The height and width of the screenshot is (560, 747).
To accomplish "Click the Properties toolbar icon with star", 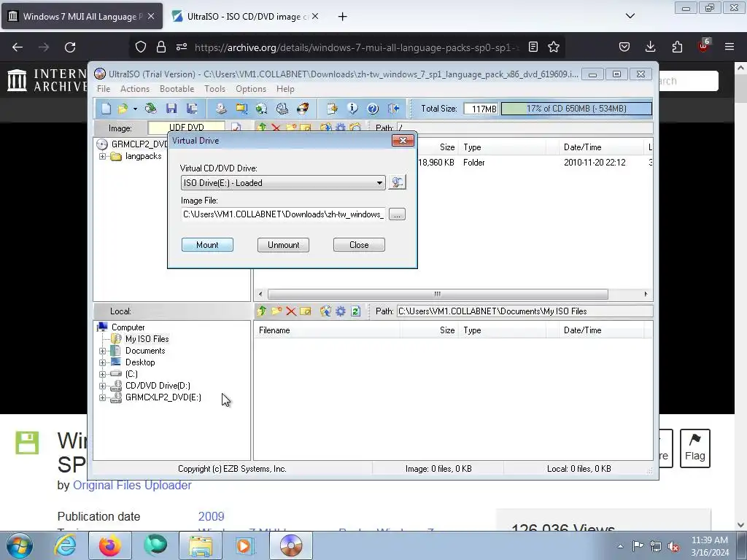I will [332, 109].
